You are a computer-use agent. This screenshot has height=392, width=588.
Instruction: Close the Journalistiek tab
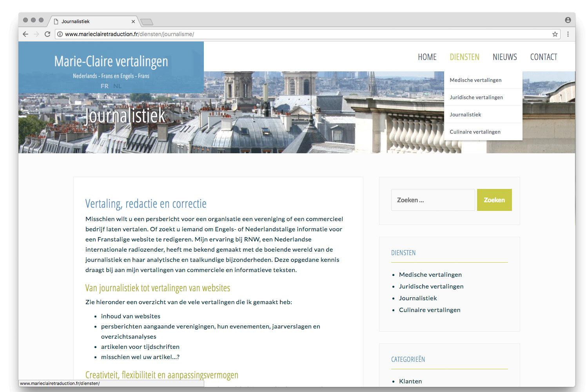pos(133,22)
